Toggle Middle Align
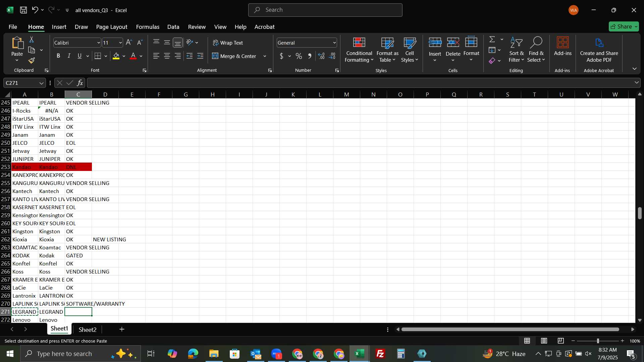Screen dimensions: 644x362 167,43
